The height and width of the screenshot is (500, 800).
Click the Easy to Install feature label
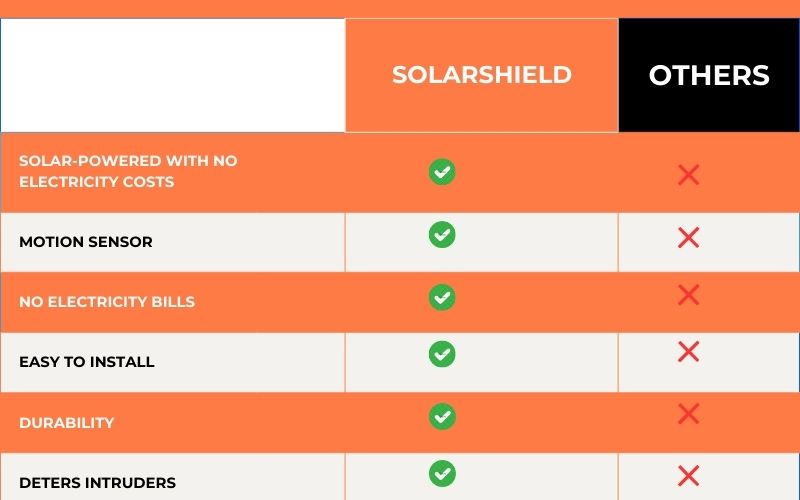87,362
